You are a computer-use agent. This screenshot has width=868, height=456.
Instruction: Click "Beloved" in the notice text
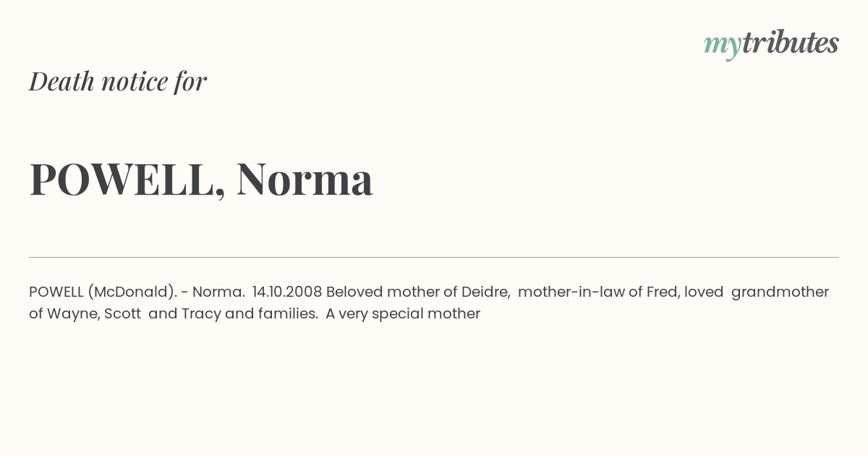click(353, 292)
